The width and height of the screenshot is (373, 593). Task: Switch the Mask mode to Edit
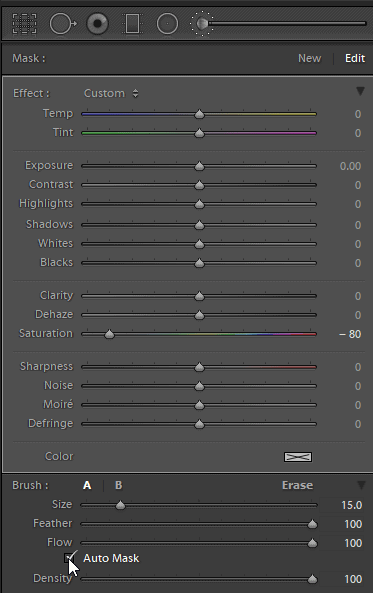[355, 58]
